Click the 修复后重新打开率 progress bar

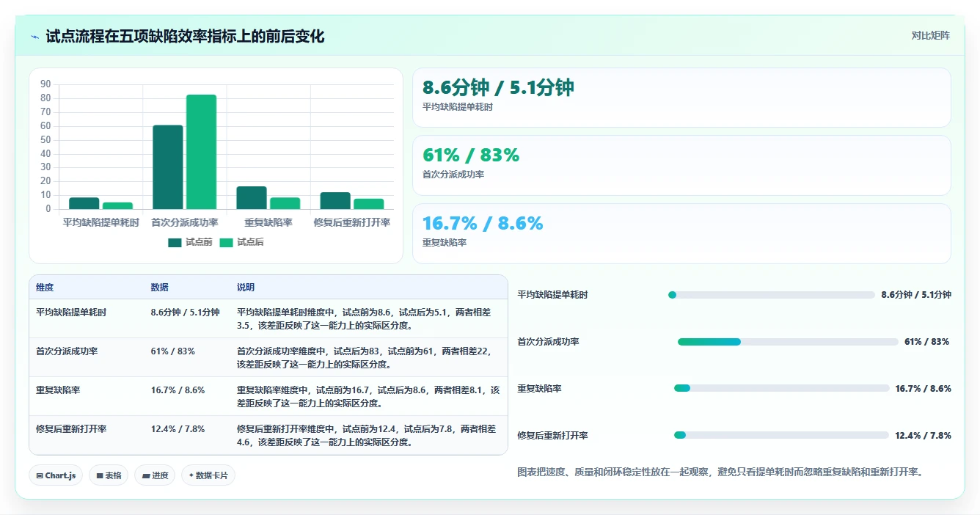tap(781, 435)
